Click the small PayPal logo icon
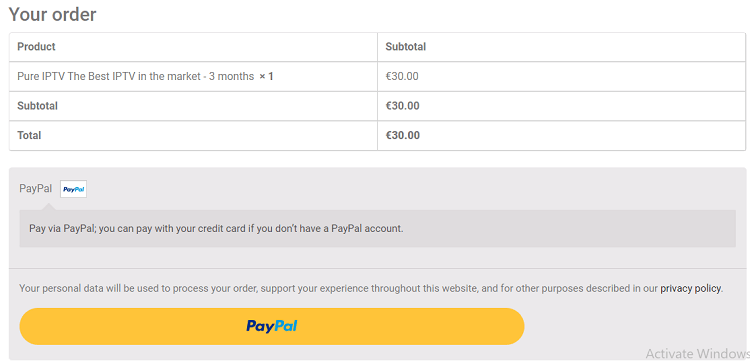This screenshot has width=750, height=363. click(73, 189)
